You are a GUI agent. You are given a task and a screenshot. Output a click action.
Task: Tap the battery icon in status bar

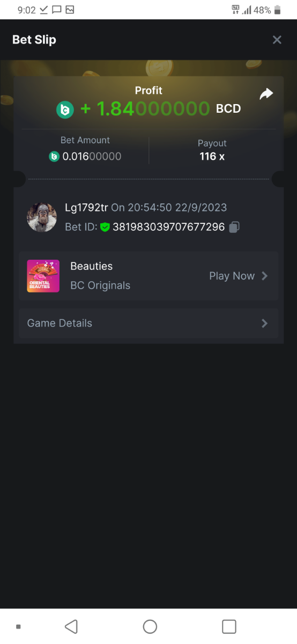coord(277,10)
